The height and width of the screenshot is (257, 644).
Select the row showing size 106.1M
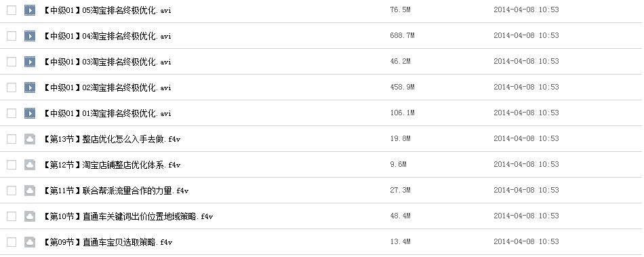click(322, 113)
